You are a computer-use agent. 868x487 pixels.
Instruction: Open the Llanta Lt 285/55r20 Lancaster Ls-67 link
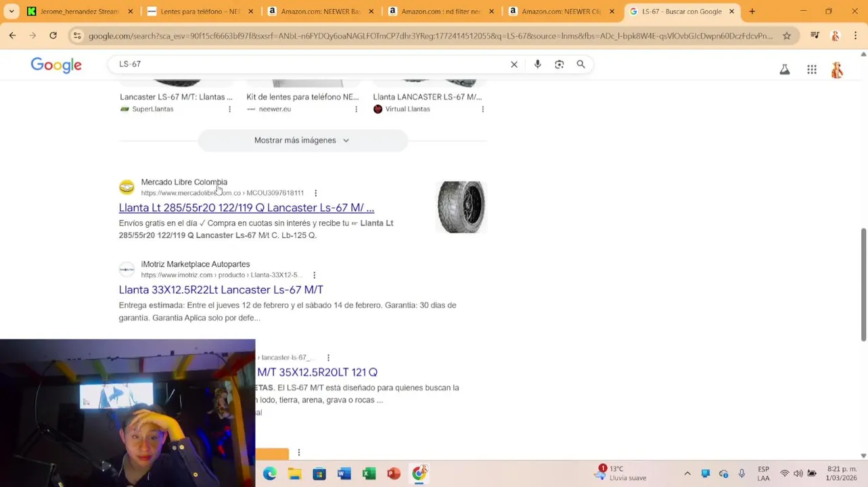point(246,208)
